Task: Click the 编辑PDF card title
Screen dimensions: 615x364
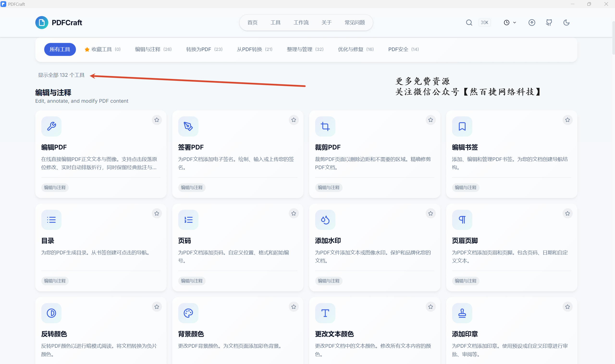Action: point(54,147)
